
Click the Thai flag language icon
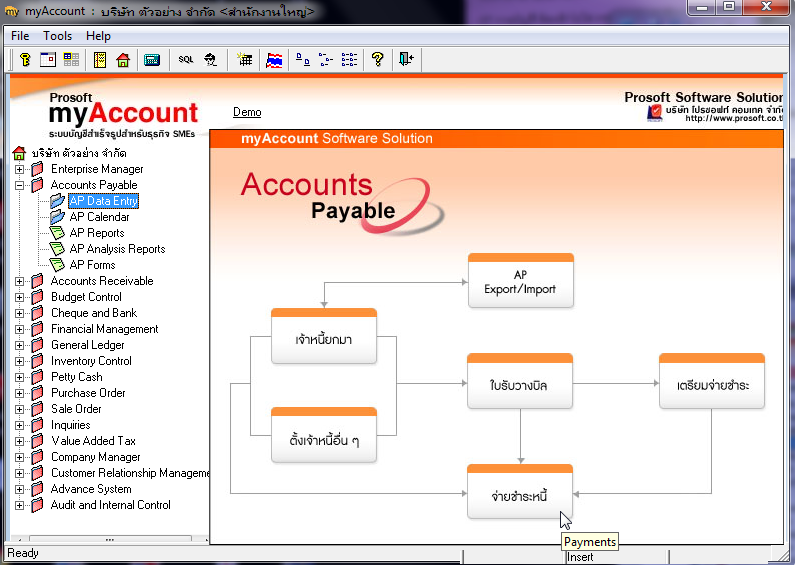click(x=274, y=60)
